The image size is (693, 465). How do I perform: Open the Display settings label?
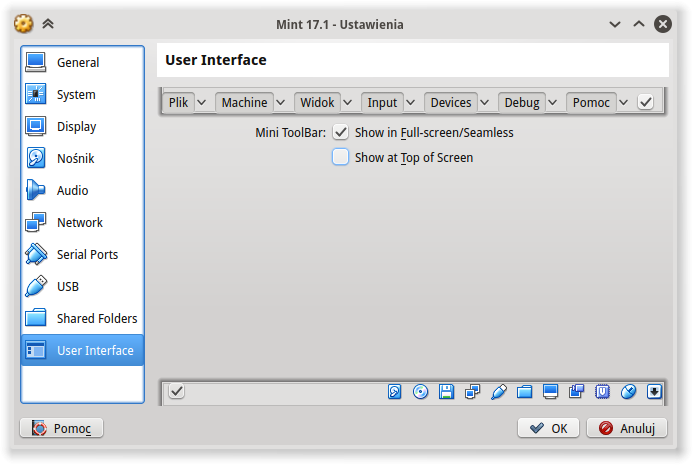pyautogui.click(x=77, y=126)
